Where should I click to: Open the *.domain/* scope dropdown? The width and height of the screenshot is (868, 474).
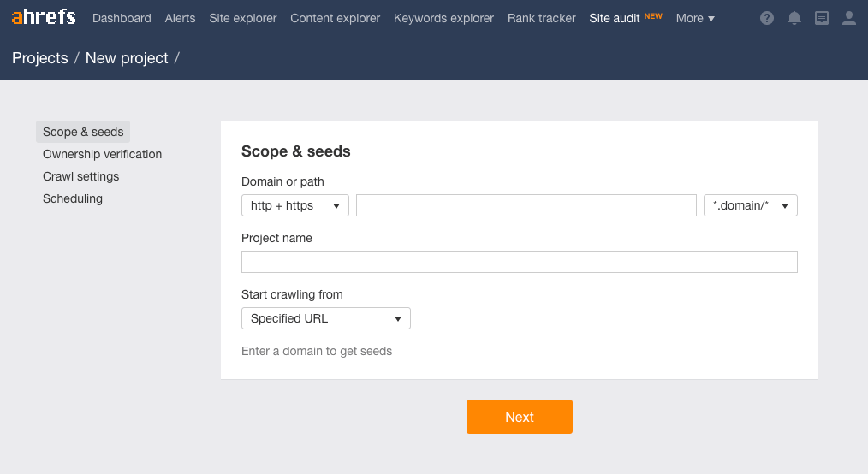750,205
